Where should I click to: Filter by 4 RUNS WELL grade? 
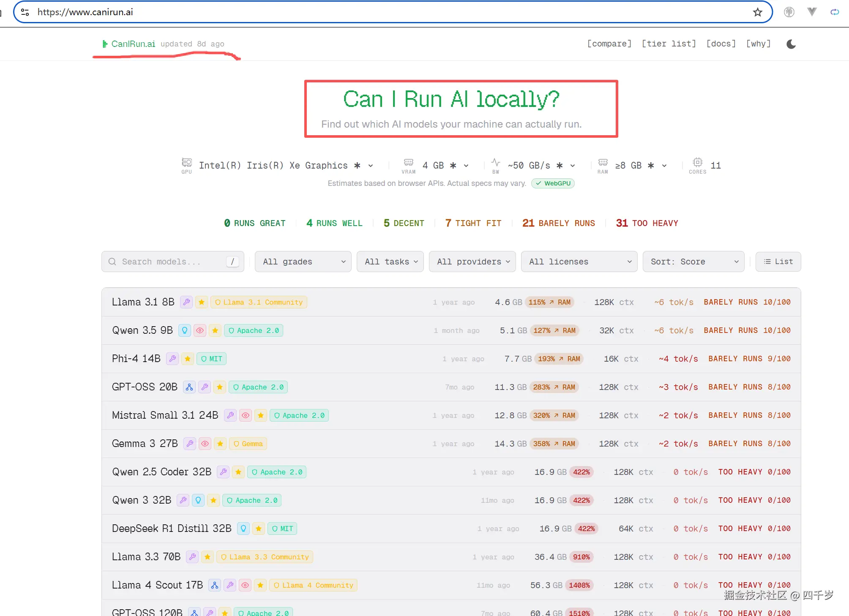[x=334, y=223]
